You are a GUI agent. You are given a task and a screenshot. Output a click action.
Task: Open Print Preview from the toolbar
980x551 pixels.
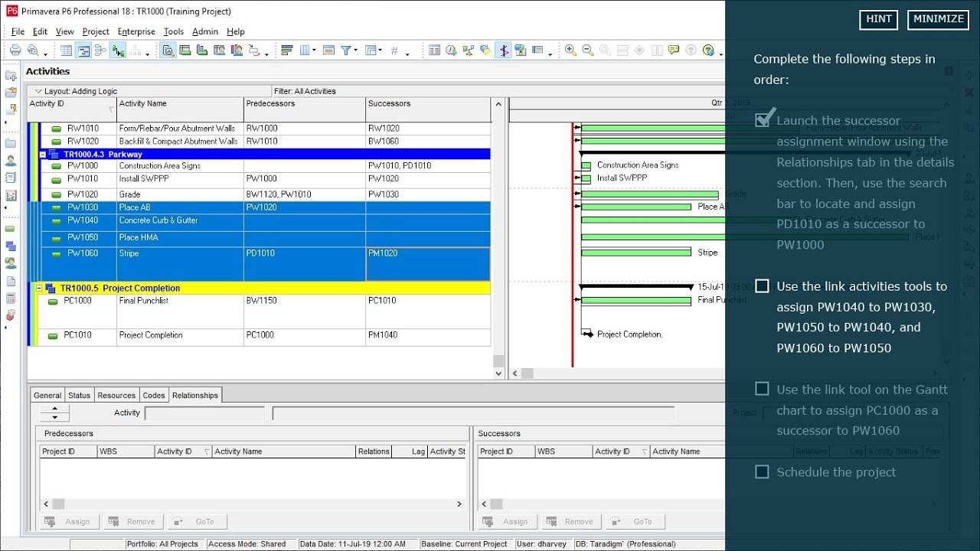[x=33, y=51]
